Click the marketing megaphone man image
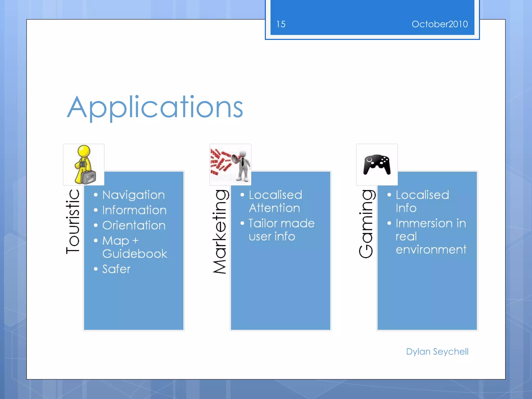This screenshot has height=399, width=532. (x=230, y=164)
